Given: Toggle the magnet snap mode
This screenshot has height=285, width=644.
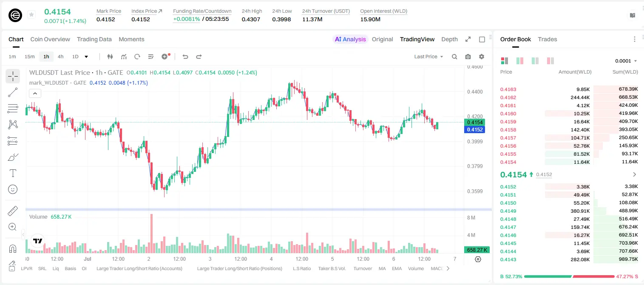Looking at the screenshot, I should [x=13, y=249].
